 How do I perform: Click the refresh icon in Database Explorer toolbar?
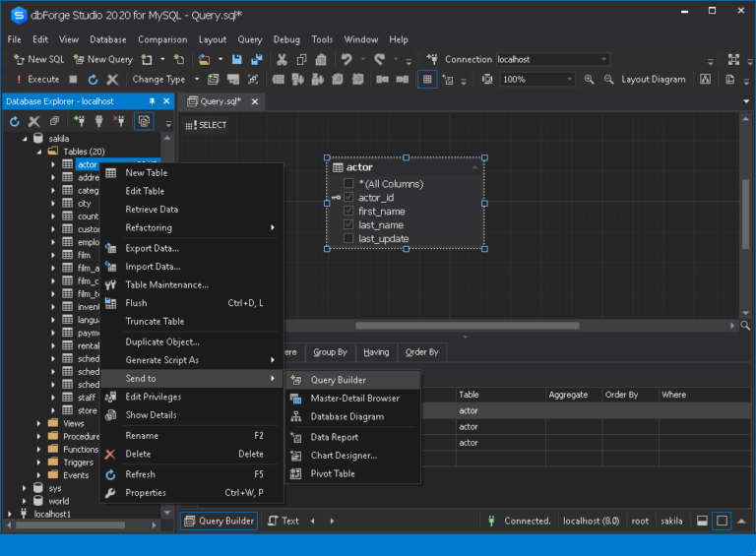pos(15,122)
